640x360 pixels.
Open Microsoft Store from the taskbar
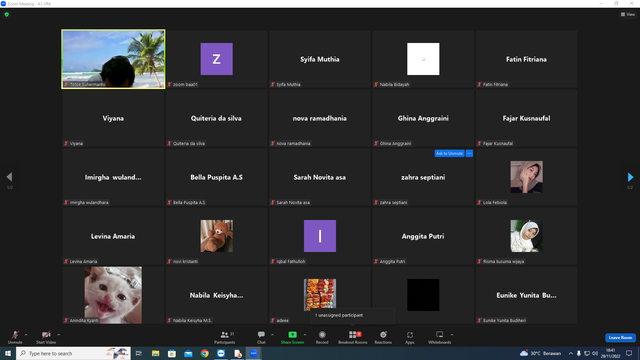coord(172,353)
